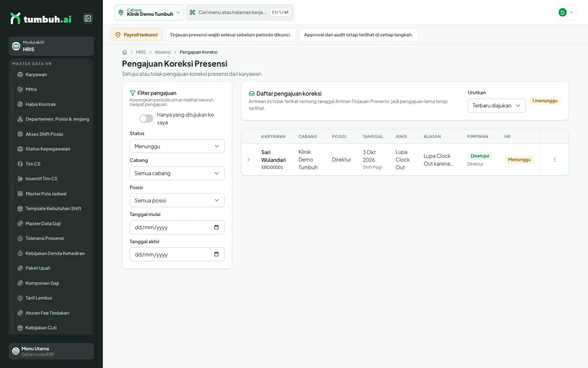This screenshot has width=588, height=368.
Task: Open Akses Shift Posisi menu
Action: pyautogui.click(x=53, y=134)
